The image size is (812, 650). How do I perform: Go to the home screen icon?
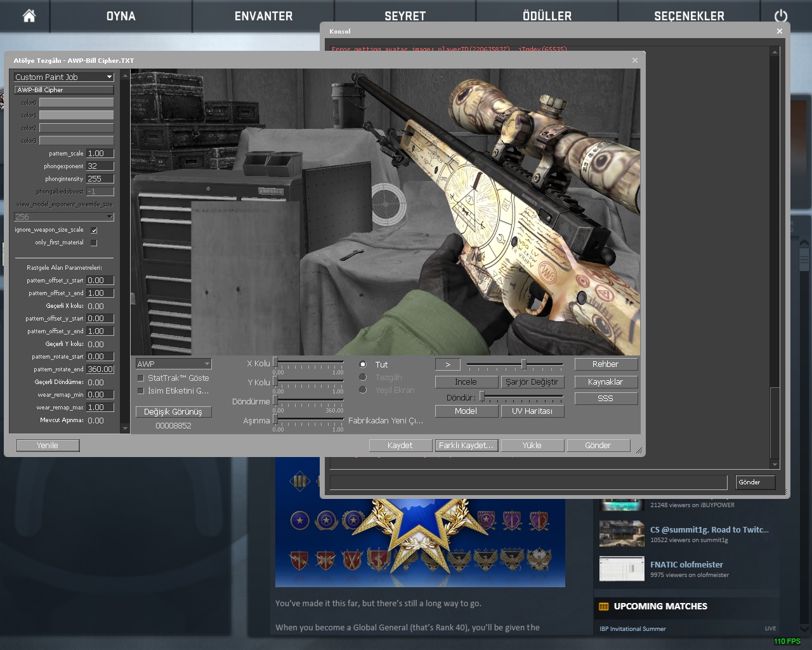click(x=29, y=16)
